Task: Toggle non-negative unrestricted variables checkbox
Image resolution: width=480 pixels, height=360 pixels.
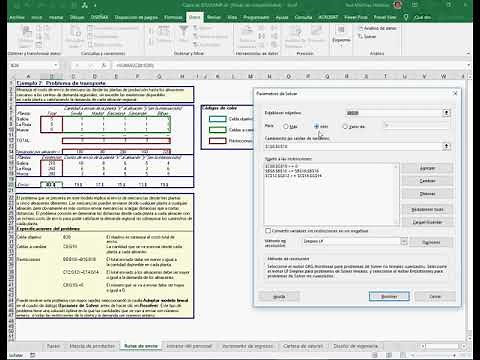Action: point(268,231)
